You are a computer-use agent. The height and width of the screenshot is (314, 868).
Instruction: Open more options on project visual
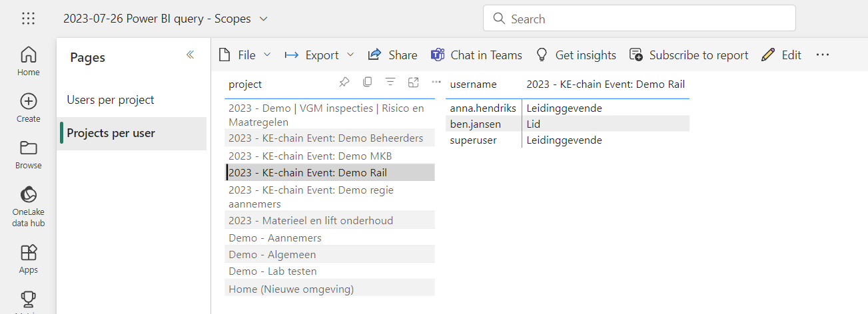[x=436, y=82]
